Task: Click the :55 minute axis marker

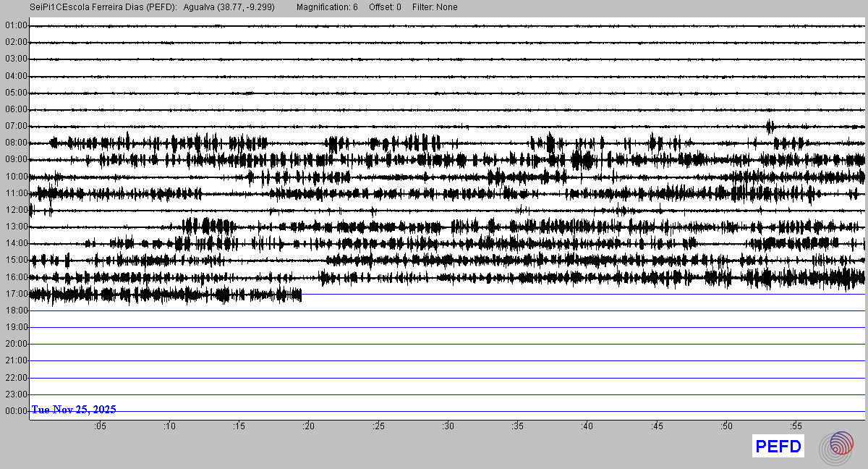Action: [x=796, y=427]
